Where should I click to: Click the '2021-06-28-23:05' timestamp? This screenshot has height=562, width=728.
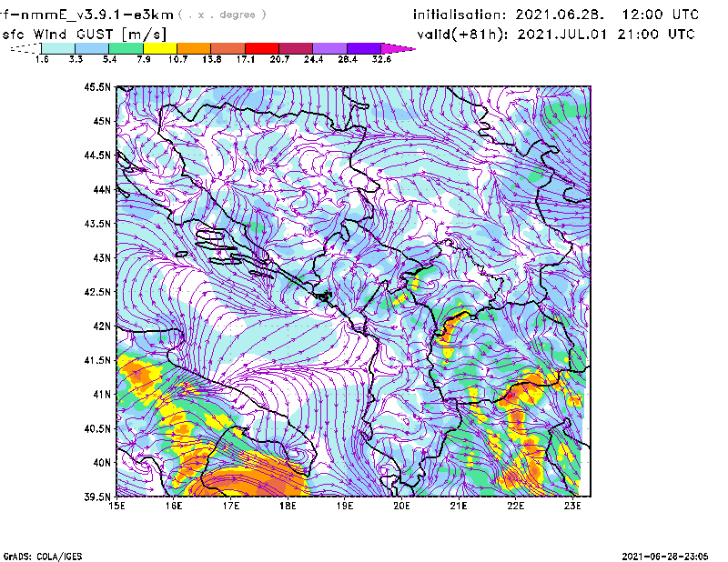tap(665, 557)
